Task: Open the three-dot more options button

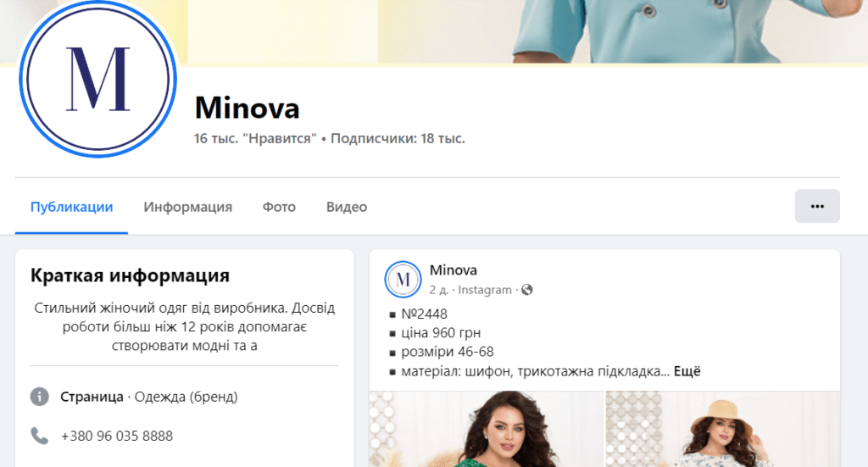Action: point(817,207)
